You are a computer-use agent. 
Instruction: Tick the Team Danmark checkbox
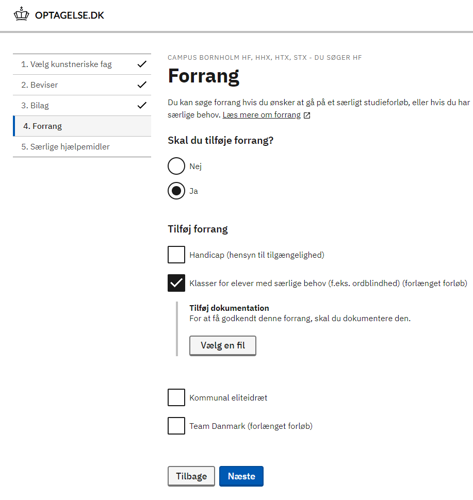click(x=176, y=426)
